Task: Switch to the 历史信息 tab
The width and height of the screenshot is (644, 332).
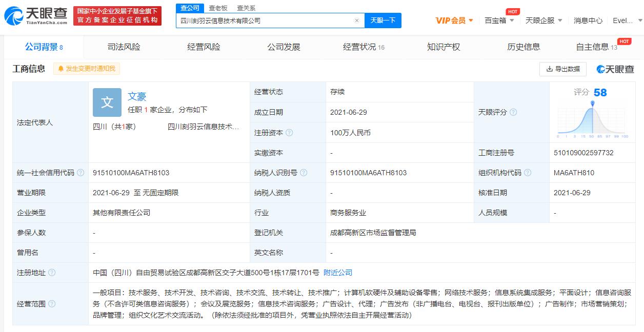Action: coord(524,47)
